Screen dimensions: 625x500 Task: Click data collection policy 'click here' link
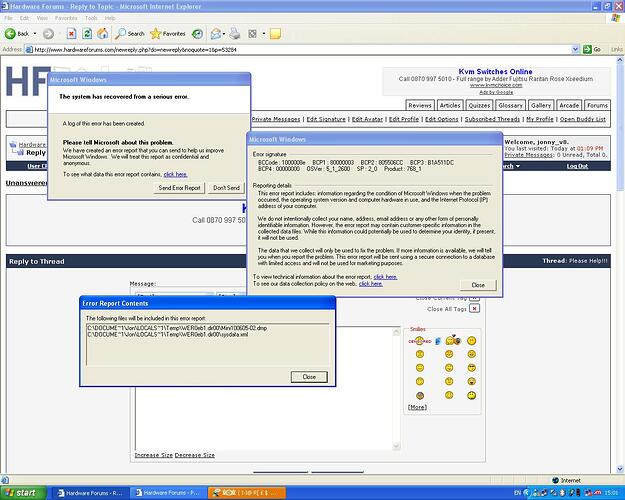click(371, 284)
